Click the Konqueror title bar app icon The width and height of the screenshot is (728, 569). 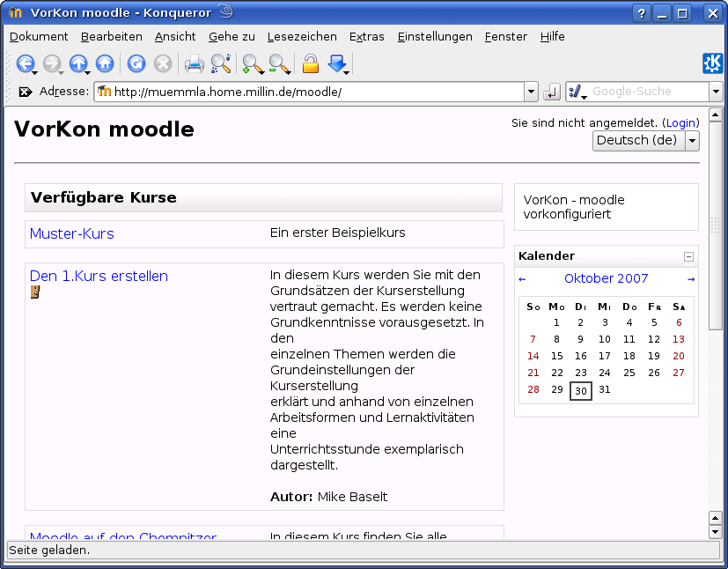15,12
